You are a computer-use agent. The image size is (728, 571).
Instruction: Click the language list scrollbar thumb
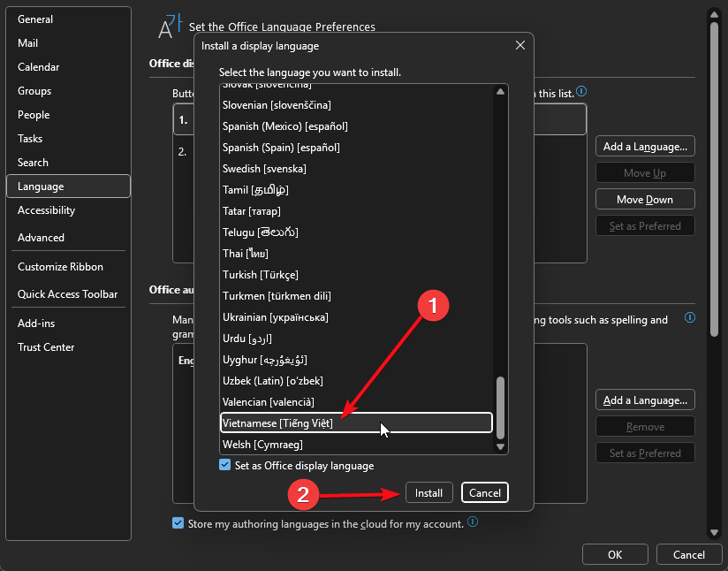[x=500, y=407]
